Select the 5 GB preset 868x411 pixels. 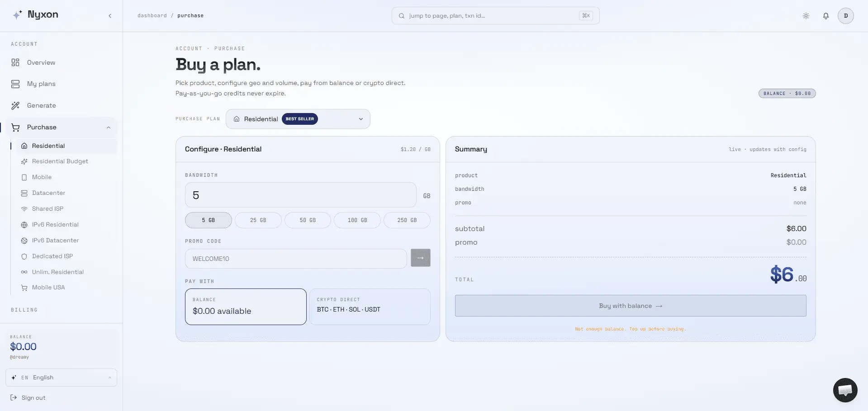(x=209, y=220)
